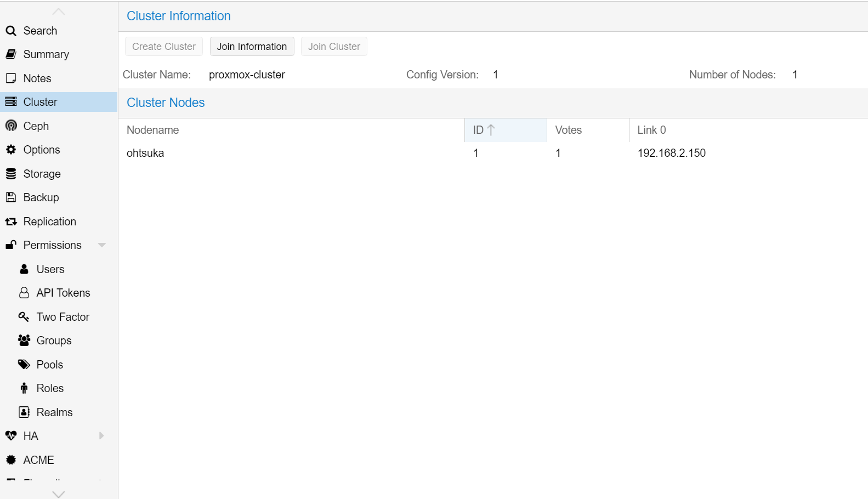The width and height of the screenshot is (868, 499).
Task: Click the 192.168.2.150 link address cell
Action: tap(671, 153)
